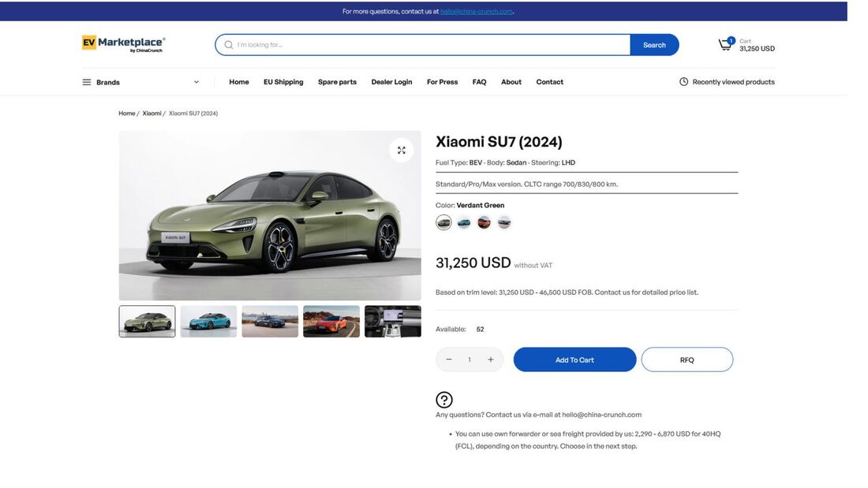Go to Home breadcrumb link
This screenshot has width=868, height=488.
tap(127, 114)
